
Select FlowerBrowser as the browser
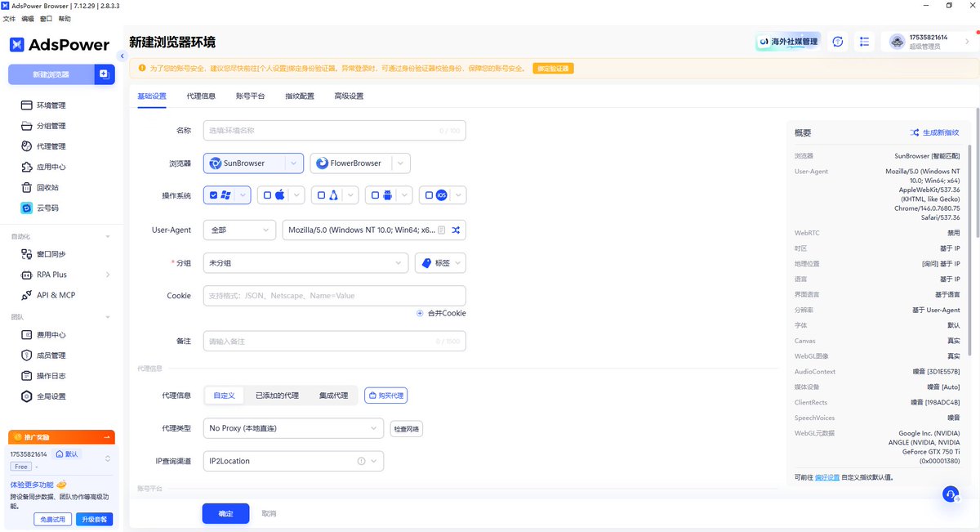pos(350,163)
